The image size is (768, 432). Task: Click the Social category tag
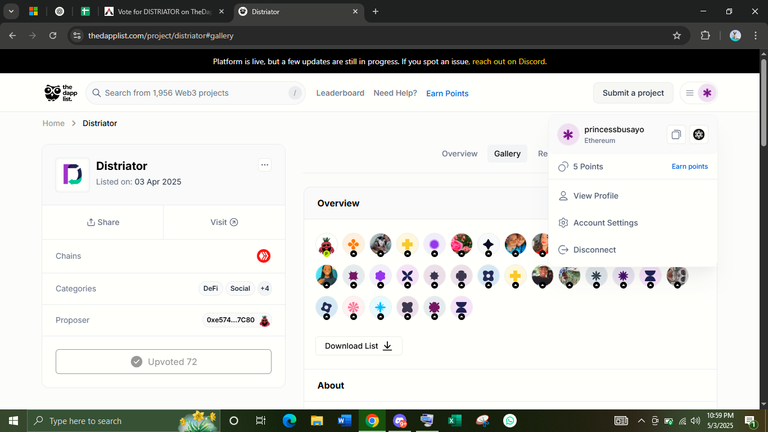(240, 288)
